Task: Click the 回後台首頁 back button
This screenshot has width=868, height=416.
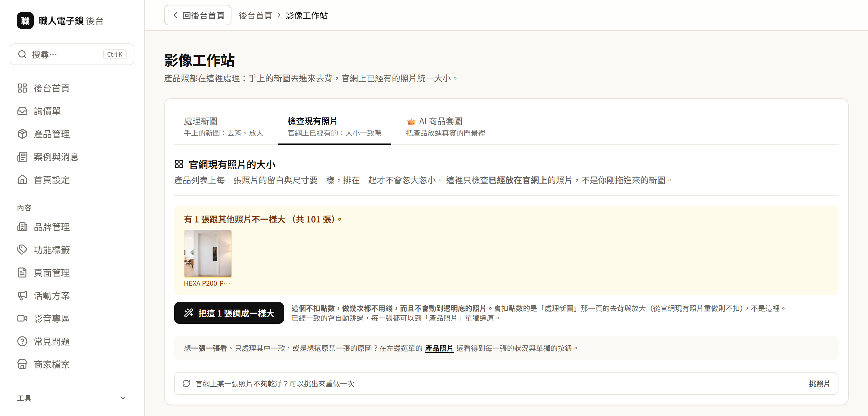Action: point(197,15)
